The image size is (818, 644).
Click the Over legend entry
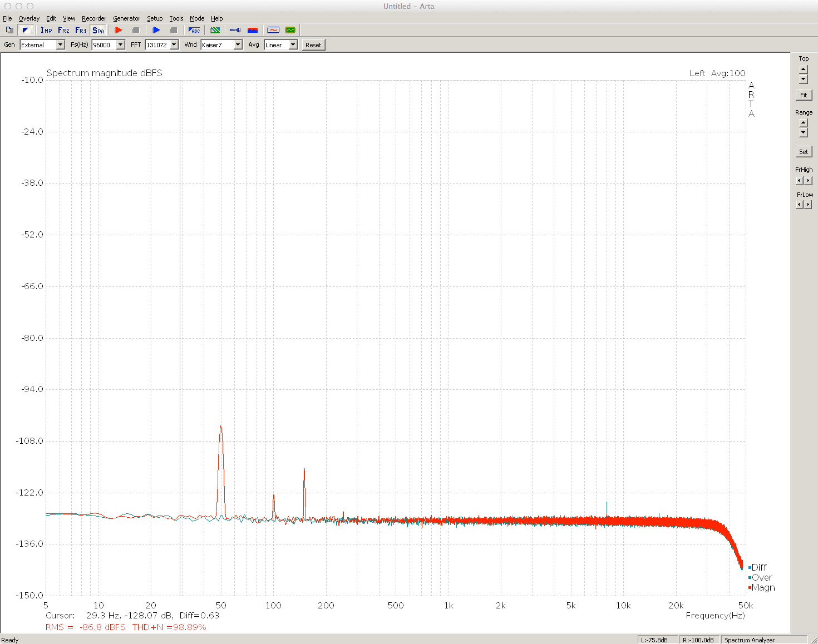click(761, 577)
